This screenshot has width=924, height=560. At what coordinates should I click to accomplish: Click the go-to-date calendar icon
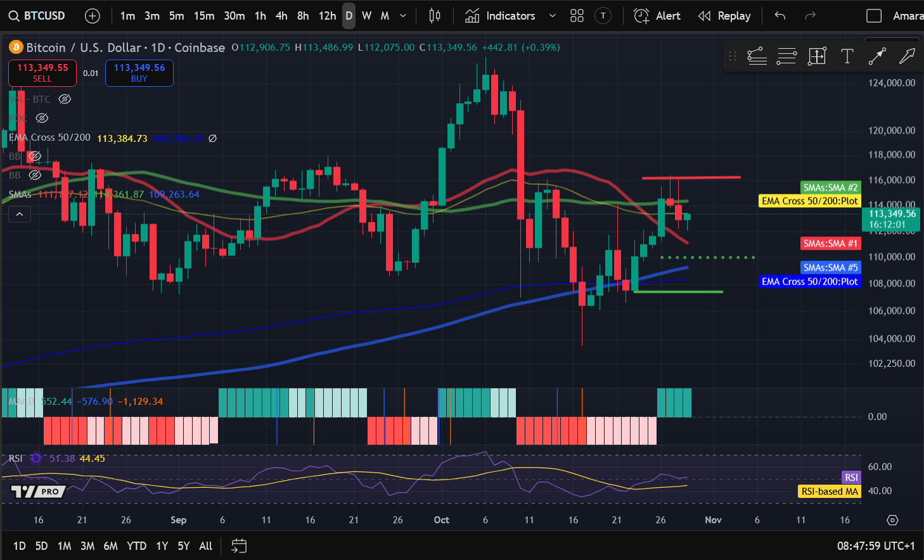click(239, 545)
